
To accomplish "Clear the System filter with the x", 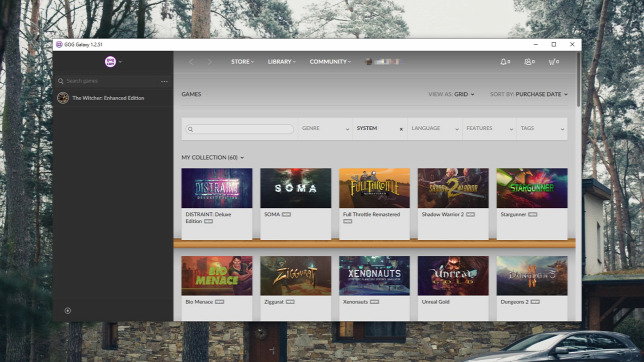I will point(401,129).
